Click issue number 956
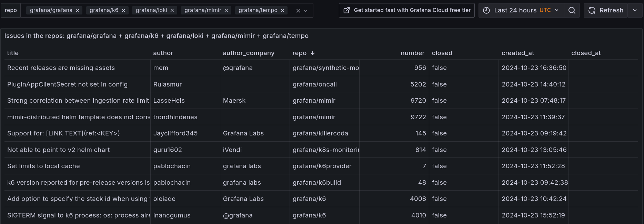 420,68
